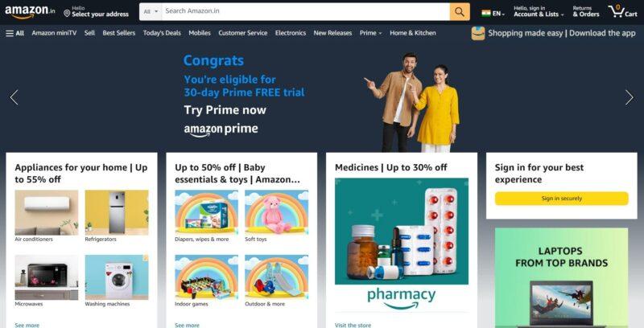Click the Search Amazon.in input field
This screenshot has width=644, height=328.
306,12
